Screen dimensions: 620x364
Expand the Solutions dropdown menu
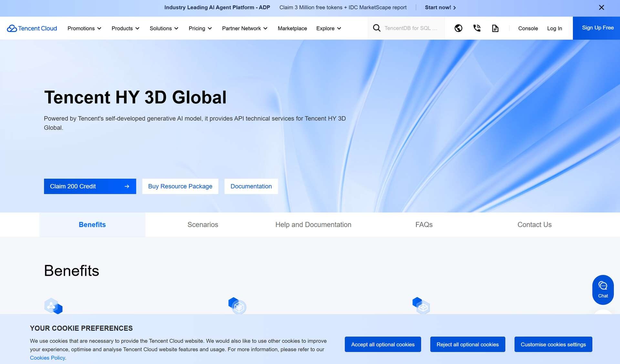coord(164,28)
